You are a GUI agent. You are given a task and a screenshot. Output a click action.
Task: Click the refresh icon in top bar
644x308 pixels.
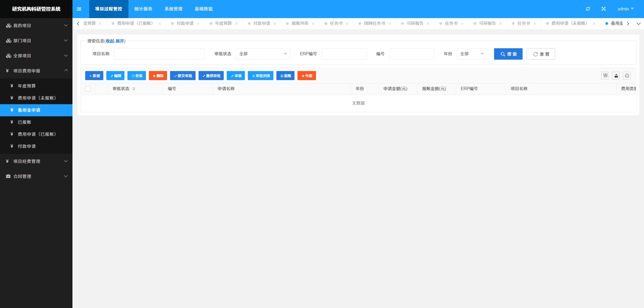[588, 9]
